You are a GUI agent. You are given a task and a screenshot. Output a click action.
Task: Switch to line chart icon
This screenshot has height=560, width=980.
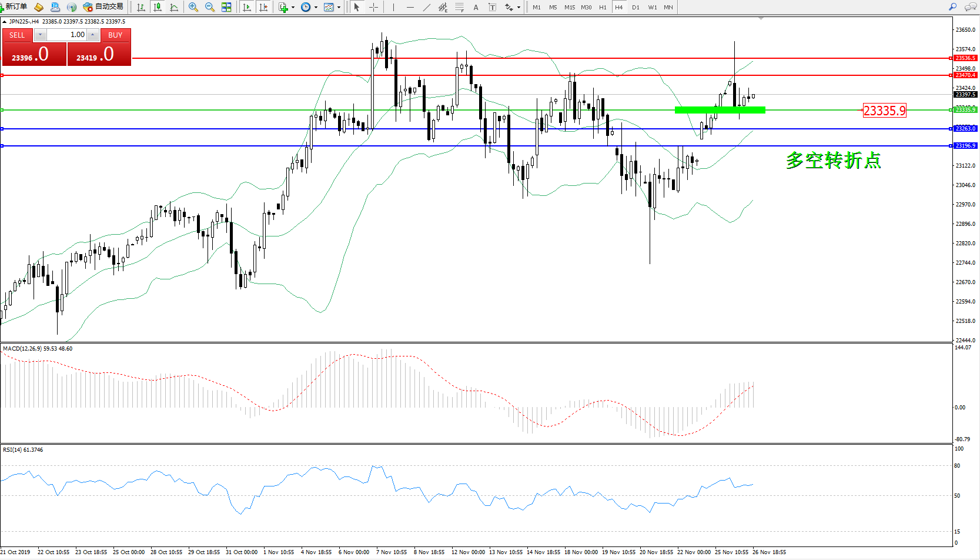pos(174,7)
